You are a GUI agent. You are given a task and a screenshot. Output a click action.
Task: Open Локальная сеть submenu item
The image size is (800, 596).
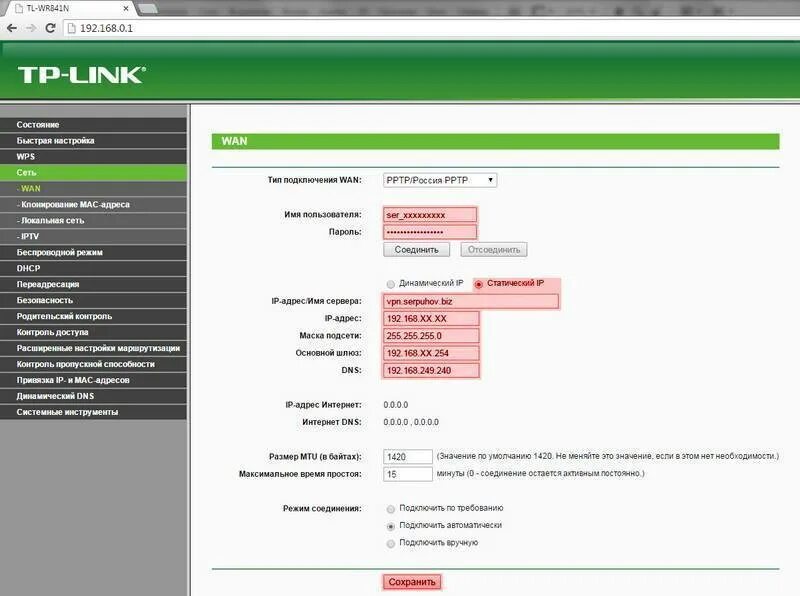pyautogui.click(x=93, y=220)
